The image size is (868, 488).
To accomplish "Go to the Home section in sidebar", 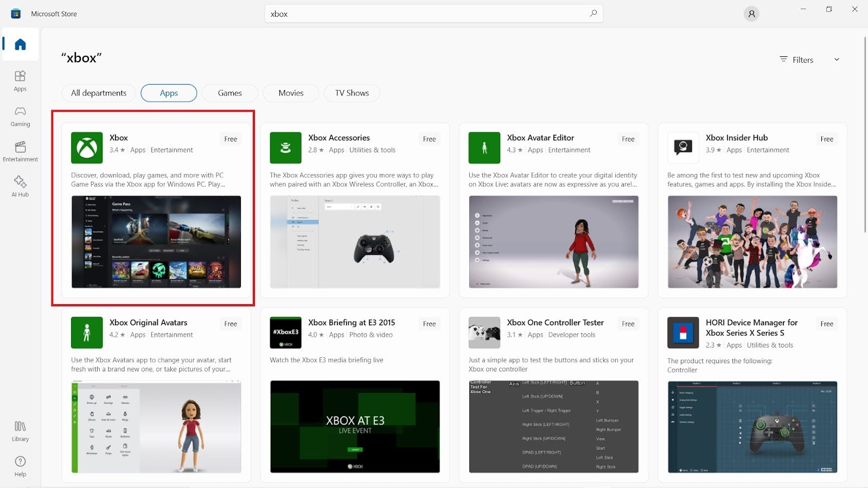I will pos(20,44).
